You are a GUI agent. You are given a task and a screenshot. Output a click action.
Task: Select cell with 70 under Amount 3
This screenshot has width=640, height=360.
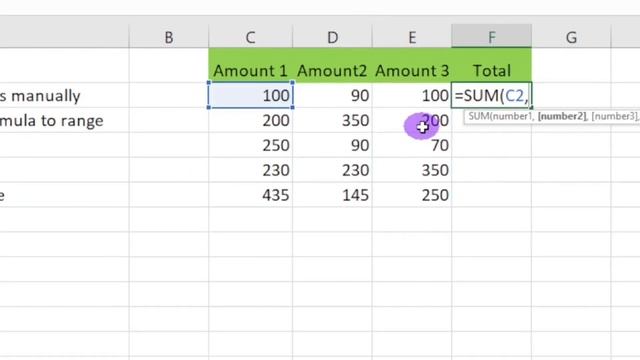click(x=412, y=145)
